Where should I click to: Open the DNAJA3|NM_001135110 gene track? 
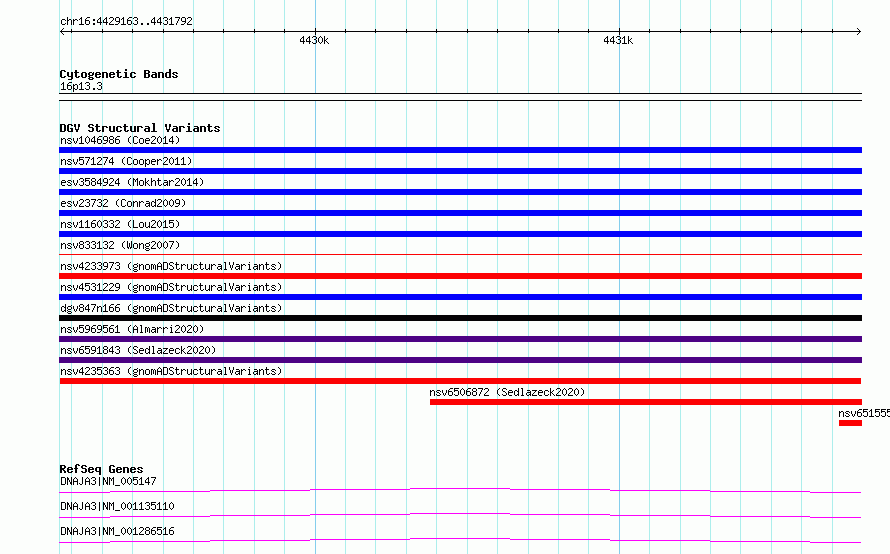click(x=460, y=515)
